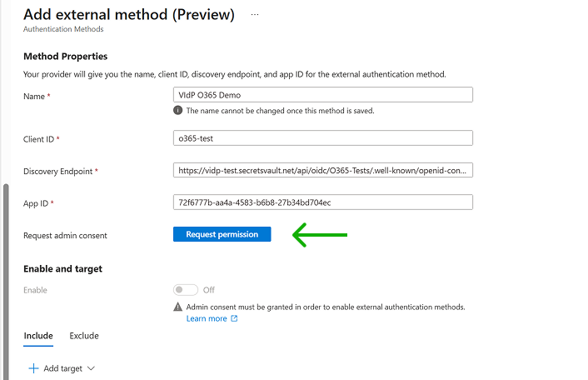Expand the Add target dropdown chevron
This screenshot has width=588, height=380.
click(x=91, y=368)
